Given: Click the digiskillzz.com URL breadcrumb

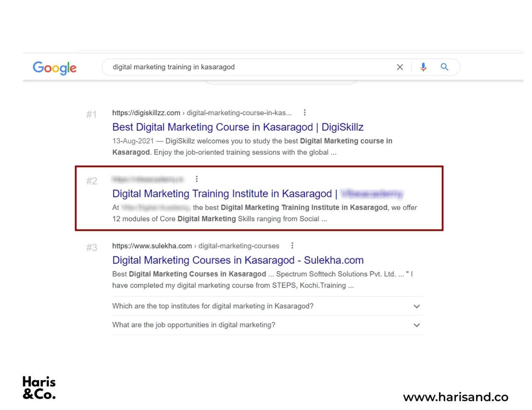Looking at the screenshot, I should click(202, 113).
